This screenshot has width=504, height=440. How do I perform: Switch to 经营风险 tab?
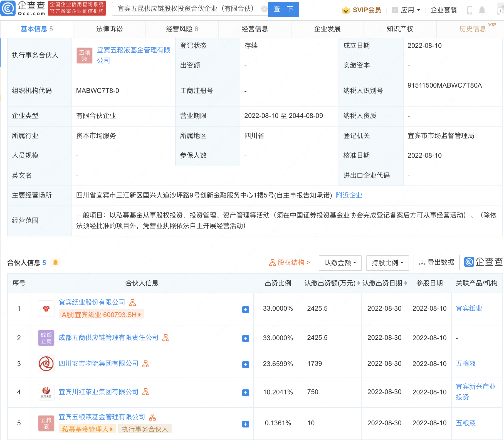click(182, 29)
